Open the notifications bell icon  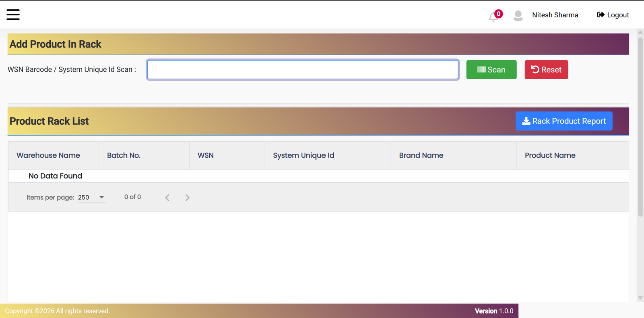(493, 17)
